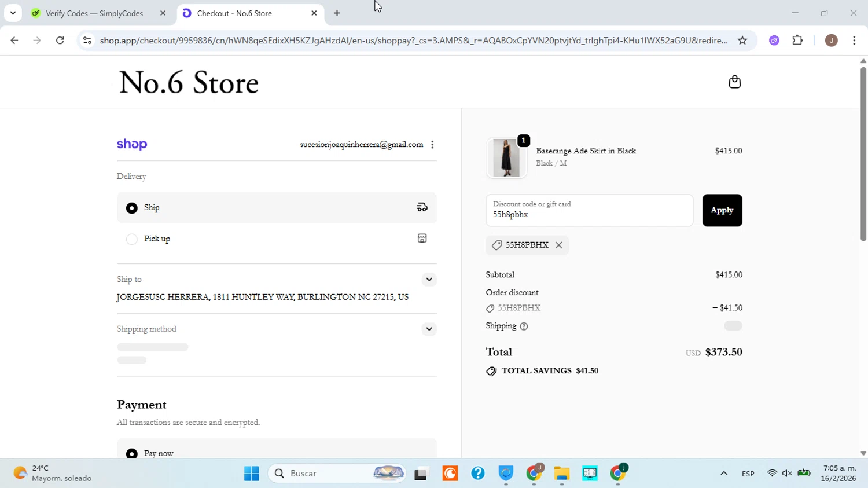
Task: Open the shopping bag cart icon
Action: pos(734,82)
